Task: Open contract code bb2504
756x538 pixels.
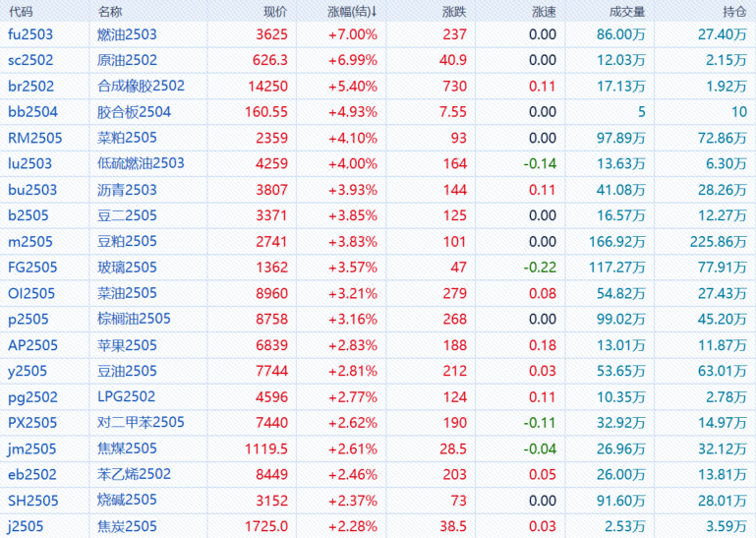Action: [x=32, y=112]
